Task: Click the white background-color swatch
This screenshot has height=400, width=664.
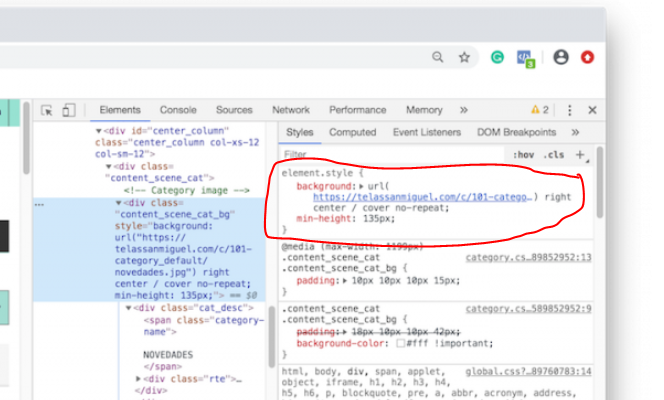Action: click(x=400, y=343)
